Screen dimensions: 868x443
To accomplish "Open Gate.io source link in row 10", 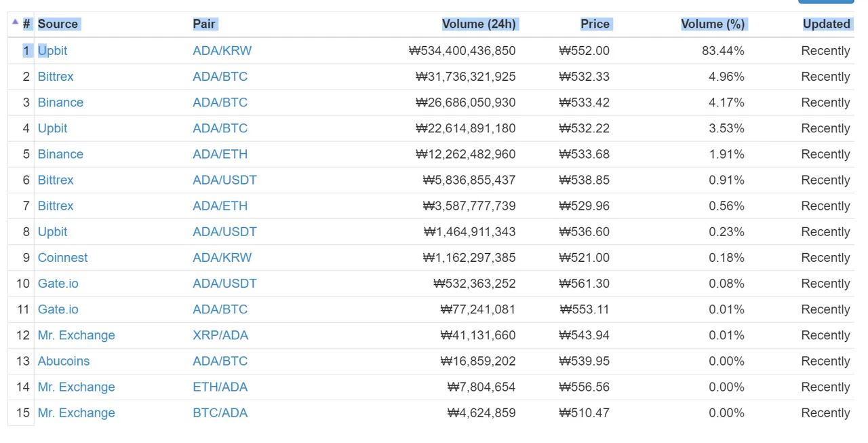I will pyautogui.click(x=58, y=284).
